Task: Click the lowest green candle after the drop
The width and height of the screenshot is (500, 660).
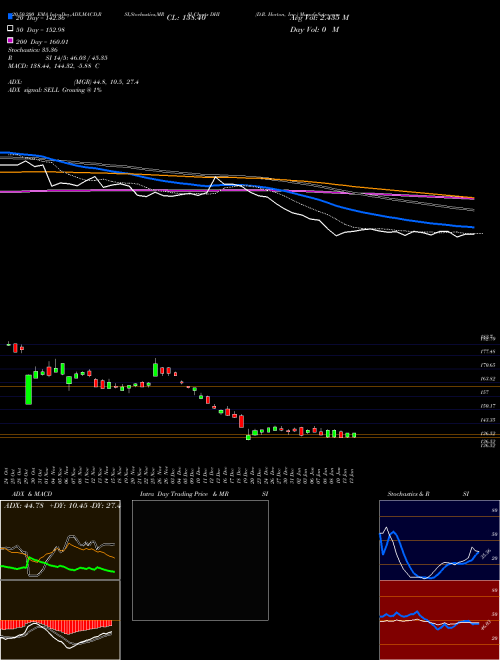Action: tap(248, 436)
